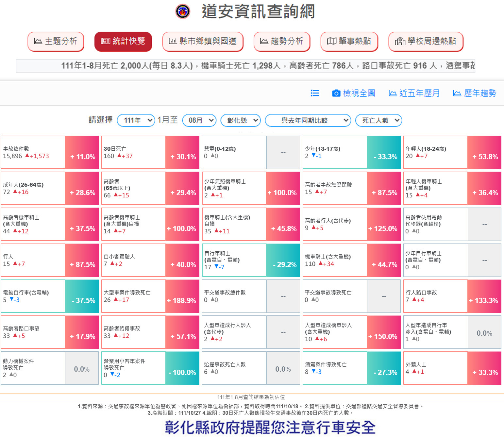This screenshot has width=504, height=437.
Task: Click the chart icon beside 近五年歷月
Action: pyautogui.click(x=393, y=93)
